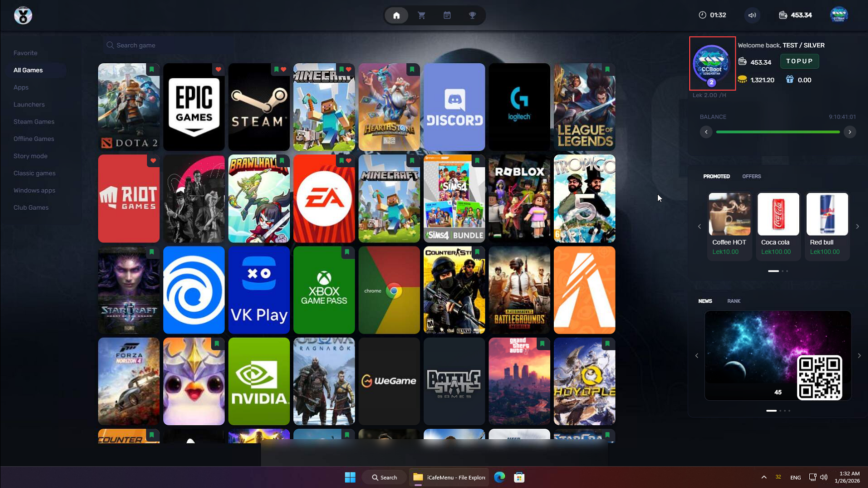Launch VK Play tile
The height and width of the screenshot is (488, 868).
pos(259,290)
